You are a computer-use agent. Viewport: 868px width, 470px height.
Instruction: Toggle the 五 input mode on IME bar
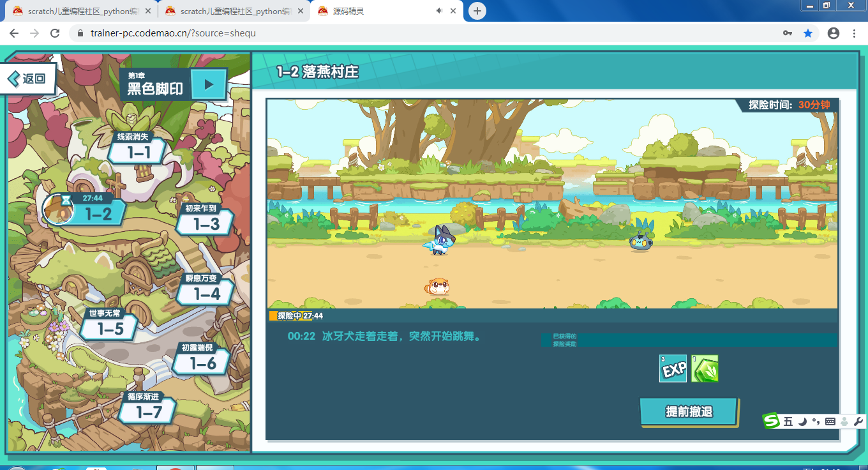point(788,421)
